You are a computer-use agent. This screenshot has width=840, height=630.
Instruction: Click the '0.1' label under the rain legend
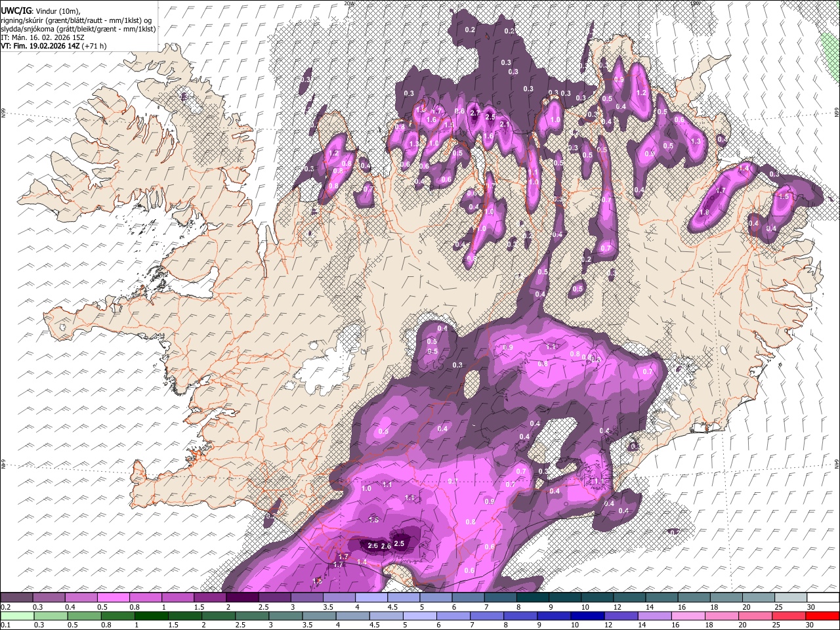(5, 625)
